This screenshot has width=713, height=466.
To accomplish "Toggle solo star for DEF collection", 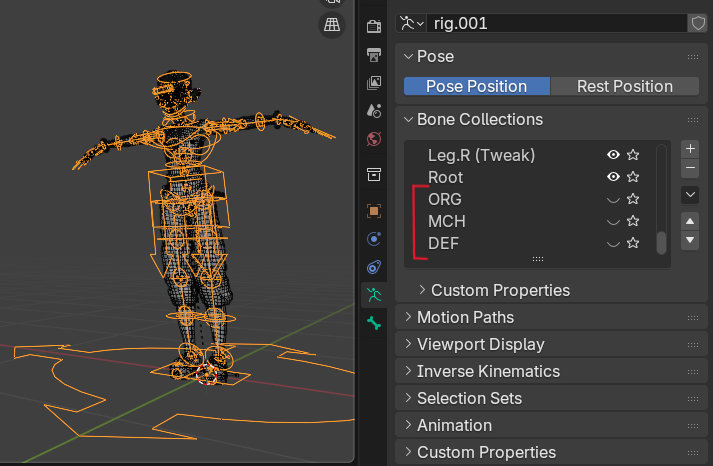I will (633, 243).
